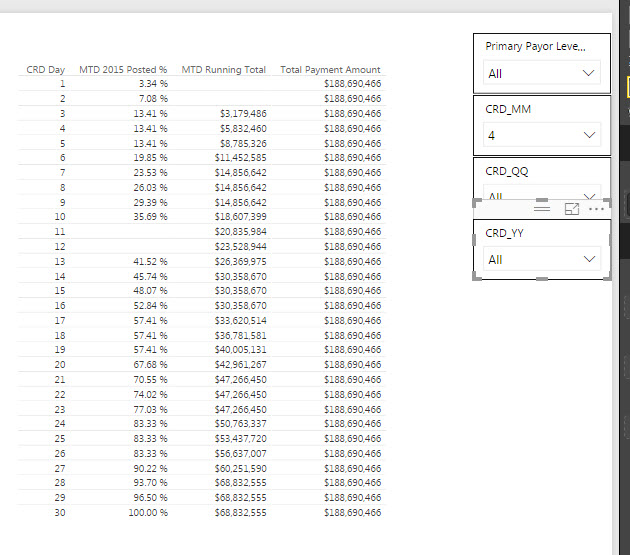This screenshot has width=630, height=555.
Task: Select the 45.74 % posted value
Action: click(150, 276)
